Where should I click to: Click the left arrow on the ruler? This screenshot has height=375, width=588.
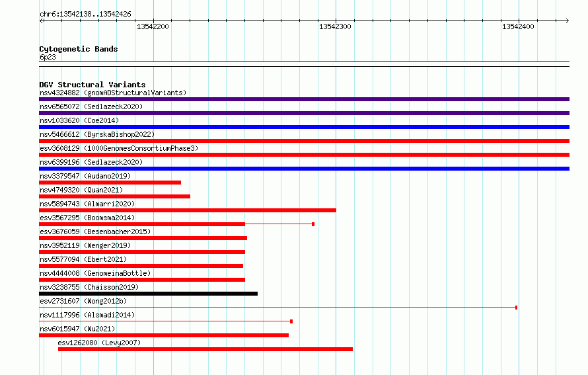point(42,21)
